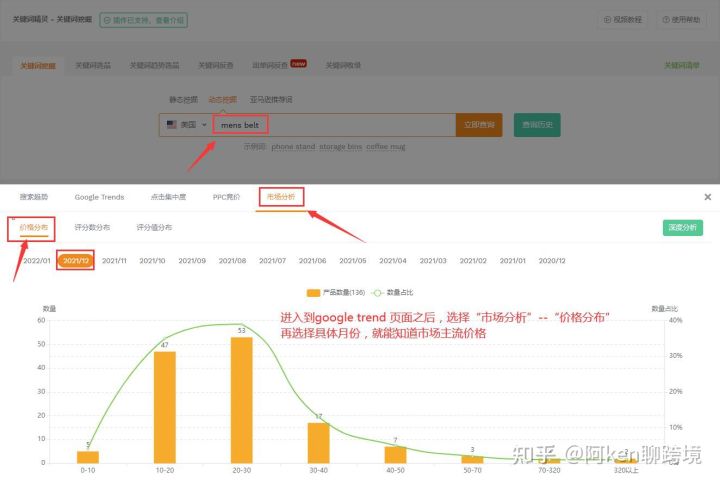Image resolution: width=720 pixels, height=484 pixels.
Task: Open the PPC竞价 panel tab
Action: [226, 197]
